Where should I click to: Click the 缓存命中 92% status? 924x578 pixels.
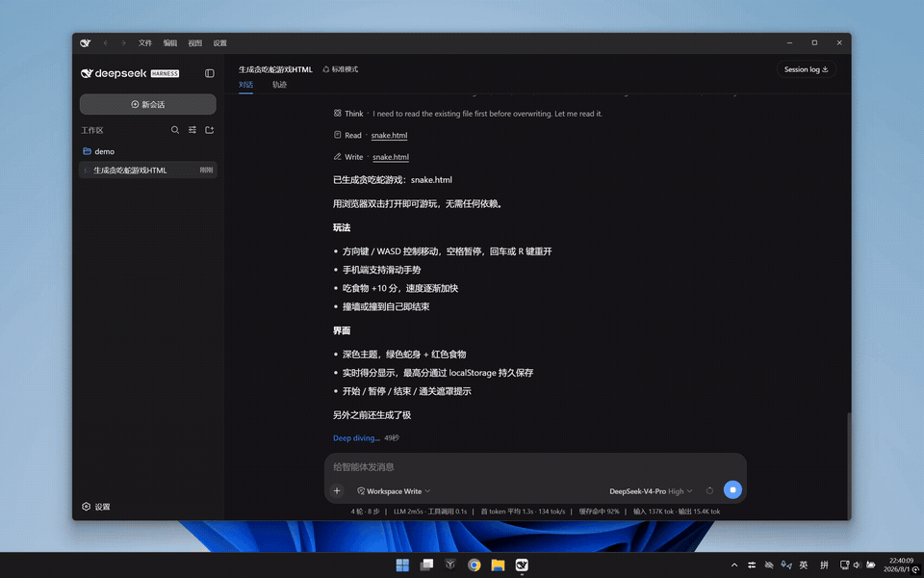pos(599,512)
